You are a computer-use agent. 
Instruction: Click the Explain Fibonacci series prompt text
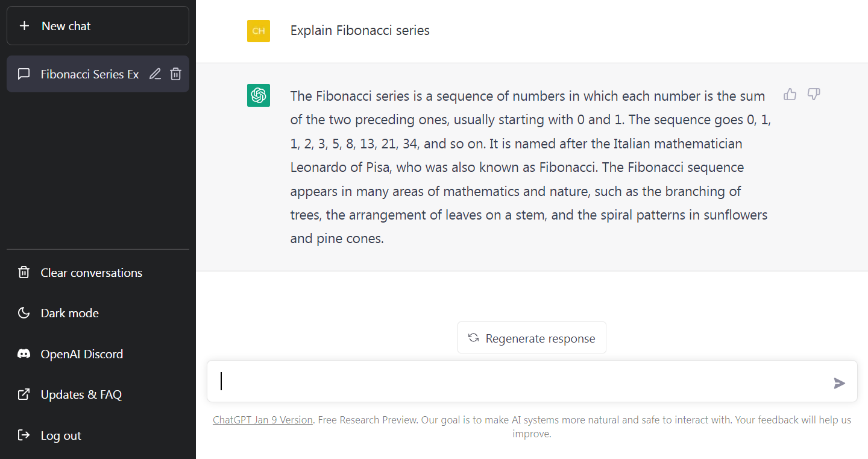[x=360, y=30]
